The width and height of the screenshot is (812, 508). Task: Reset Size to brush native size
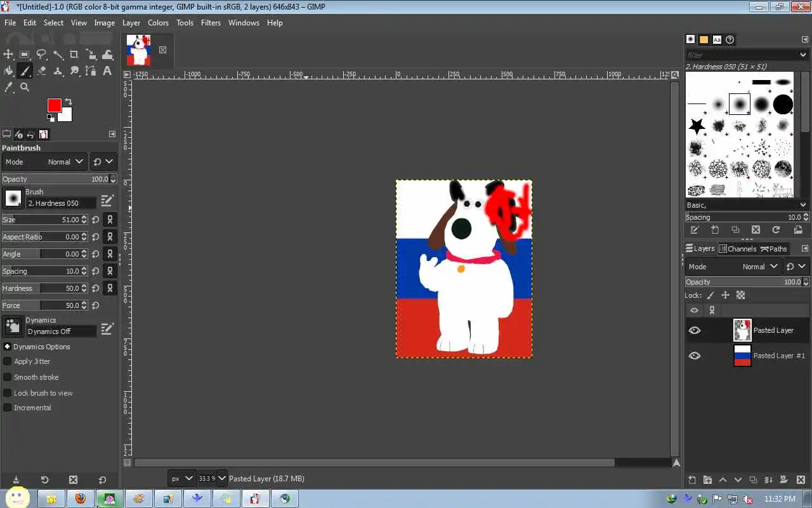click(x=95, y=220)
